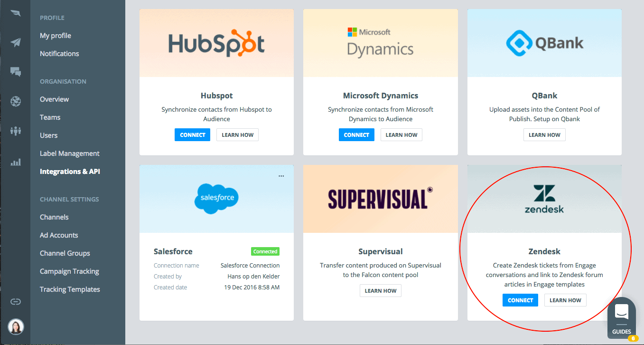The image size is (644, 345).
Task: Open the Audience people icon
Action: (x=16, y=131)
